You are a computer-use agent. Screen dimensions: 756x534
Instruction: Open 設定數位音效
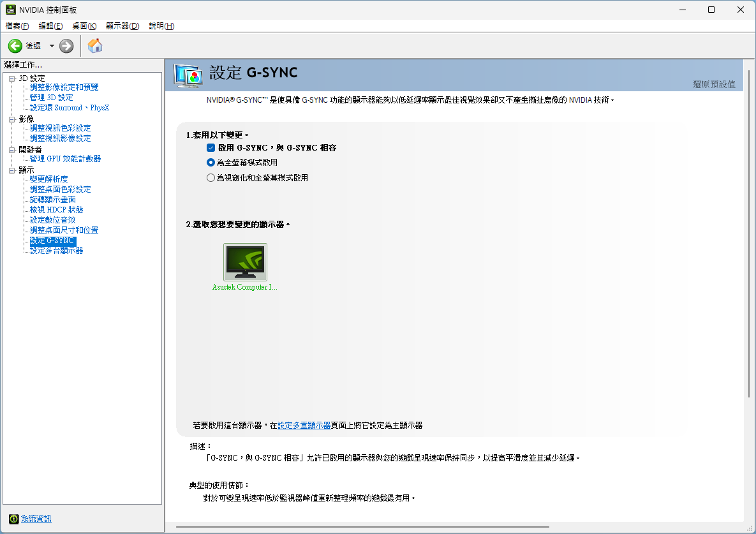tap(53, 219)
